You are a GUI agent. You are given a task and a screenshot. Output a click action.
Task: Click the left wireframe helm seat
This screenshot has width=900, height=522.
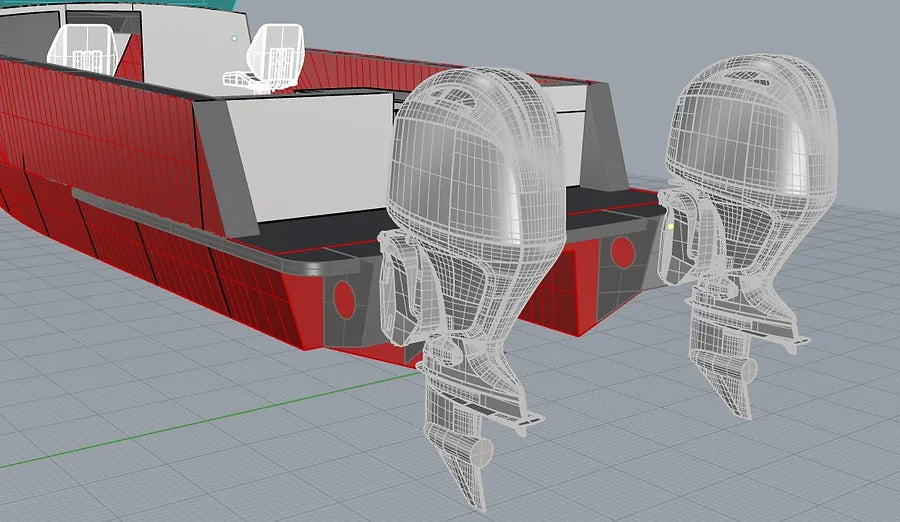pos(83,46)
